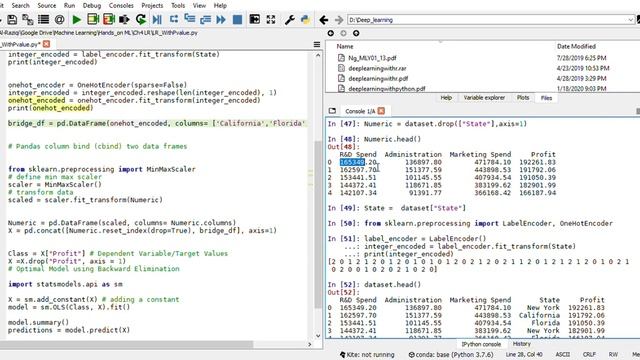Start debugging with the Debug file icon
640x360 pixels.
click(157, 20)
